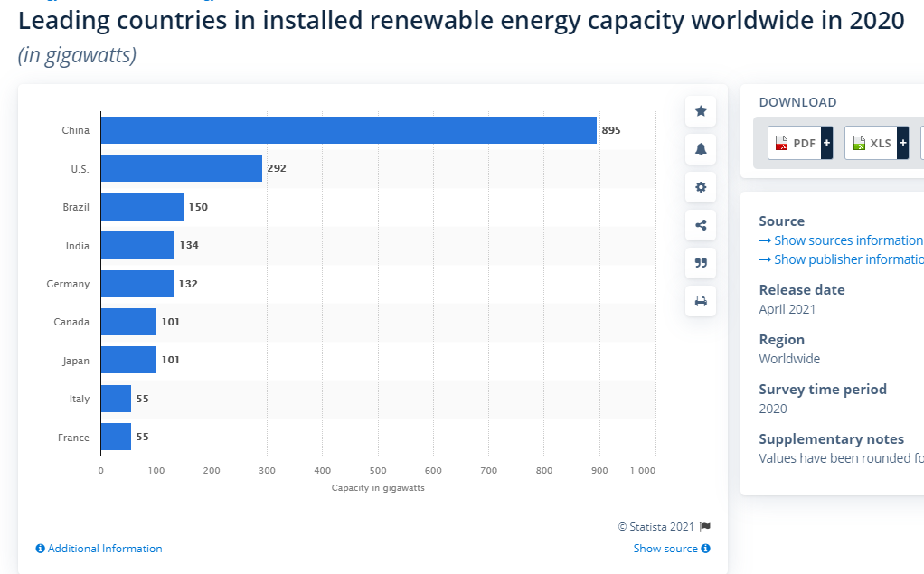Click the Germany bar showing 132

137,284
